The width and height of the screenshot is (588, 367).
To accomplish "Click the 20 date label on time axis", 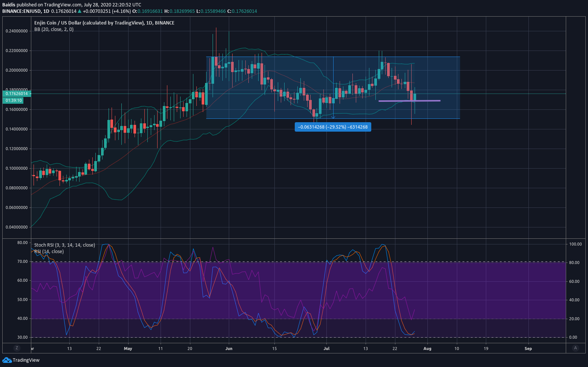I will coord(190,349).
